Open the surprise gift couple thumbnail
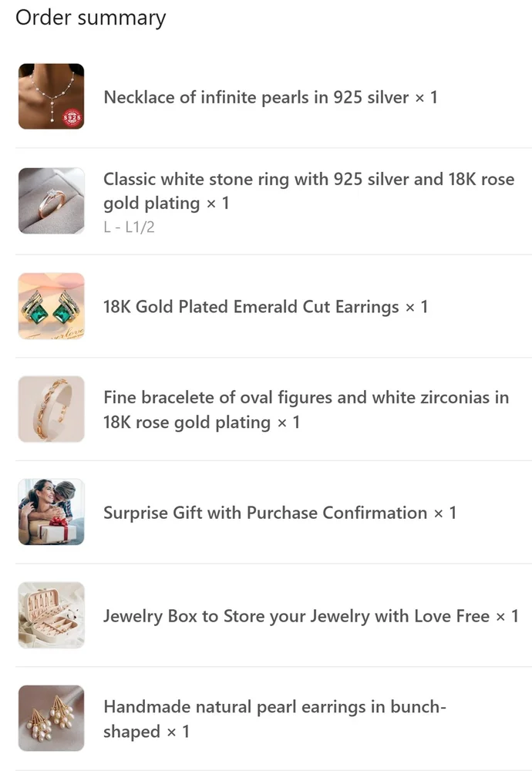This screenshot has width=532, height=771. coord(51,512)
